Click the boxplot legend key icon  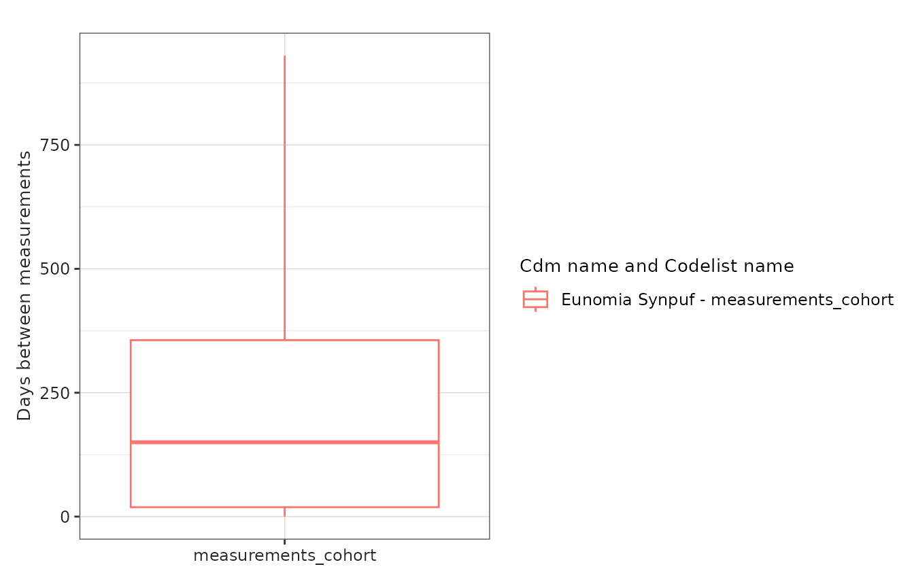point(535,299)
